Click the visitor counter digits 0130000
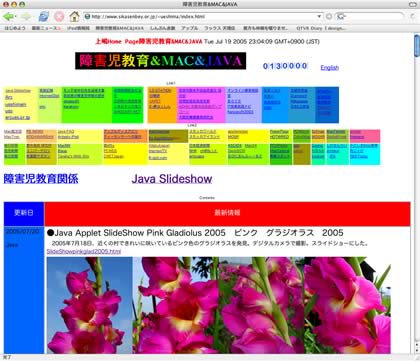 point(285,66)
